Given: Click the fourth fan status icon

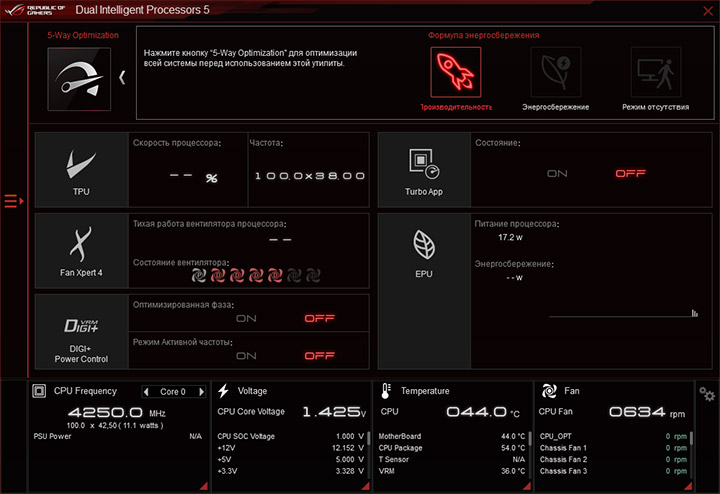Looking at the screenshot, I should [256, 275].
